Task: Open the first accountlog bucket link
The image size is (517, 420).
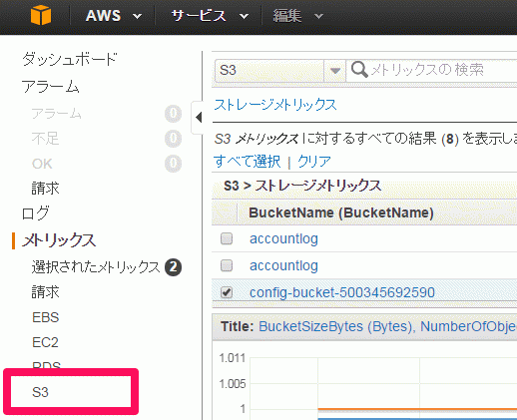Action: click(x=283, y=238)
